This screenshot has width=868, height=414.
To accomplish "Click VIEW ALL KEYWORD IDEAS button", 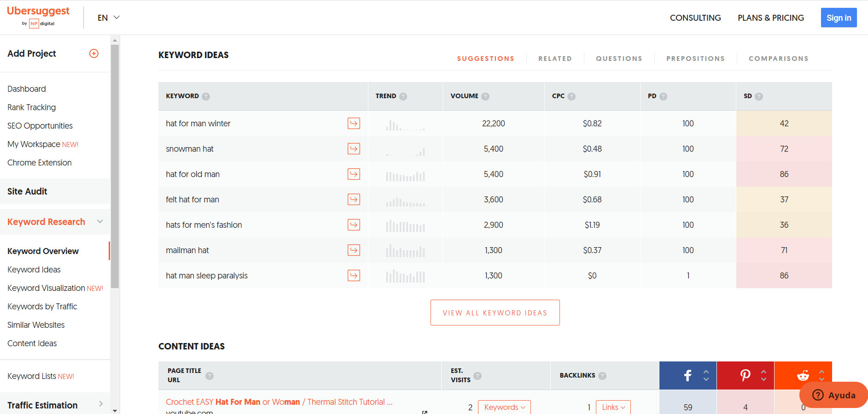I will pyautogui.click(x=495, y=313).
